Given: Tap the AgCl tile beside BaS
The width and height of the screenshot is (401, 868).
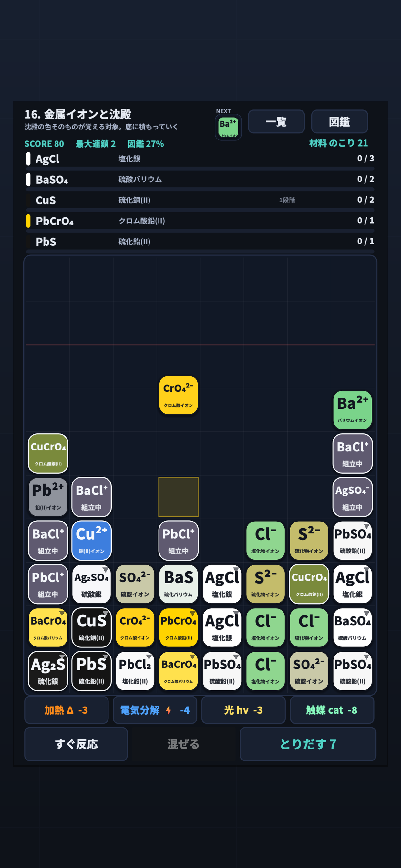Looking at the screenshot, I should (222, 584).
